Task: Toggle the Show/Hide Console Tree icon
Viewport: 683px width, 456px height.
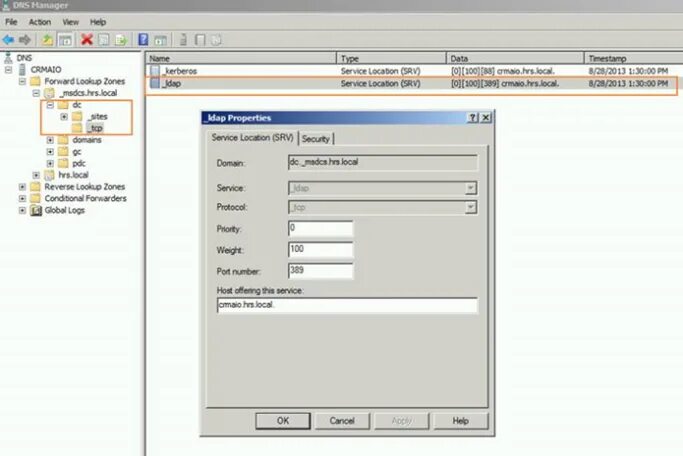Action: coord(65,40)
